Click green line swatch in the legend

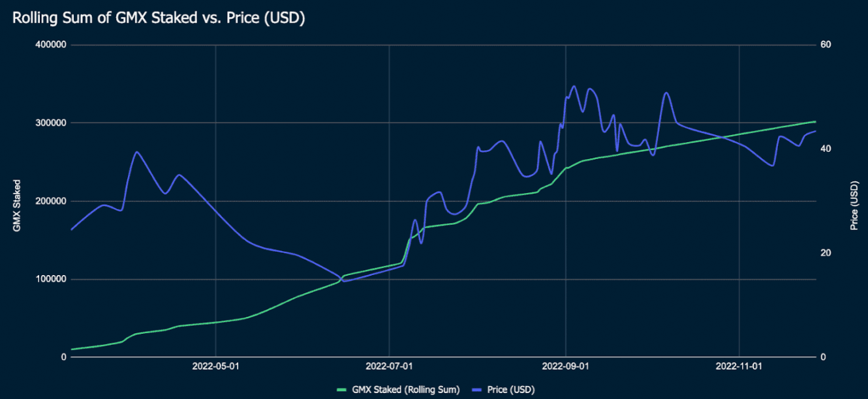[x=343, y=390]
